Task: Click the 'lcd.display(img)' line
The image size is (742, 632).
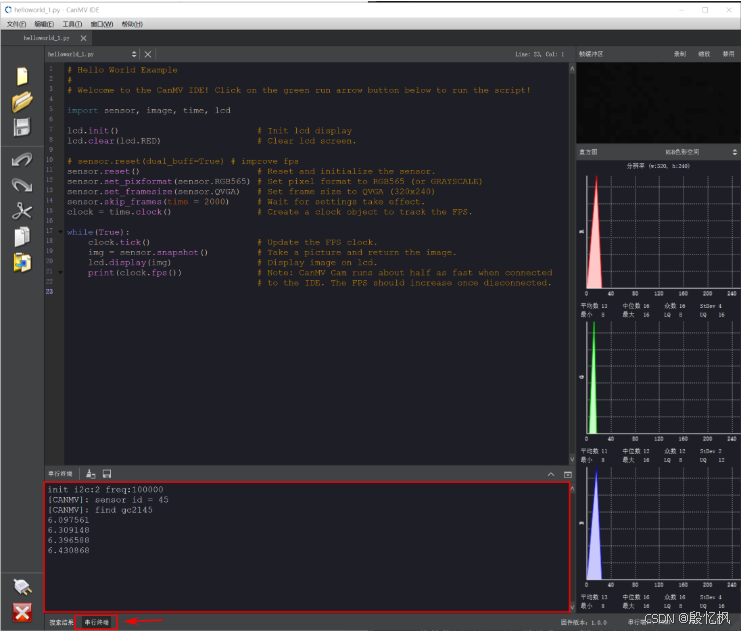Action: tap(129, 263)
